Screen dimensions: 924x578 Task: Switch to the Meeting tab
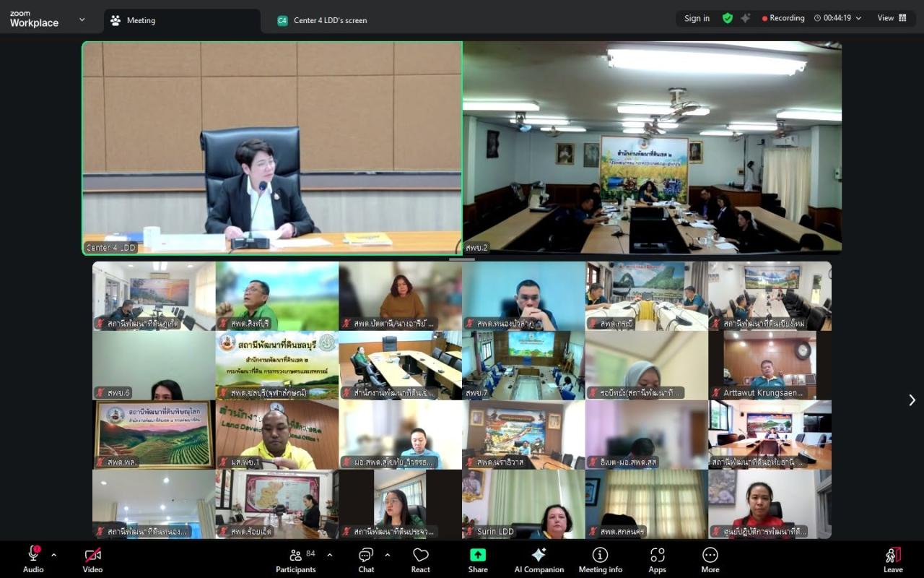pos(182,20)
